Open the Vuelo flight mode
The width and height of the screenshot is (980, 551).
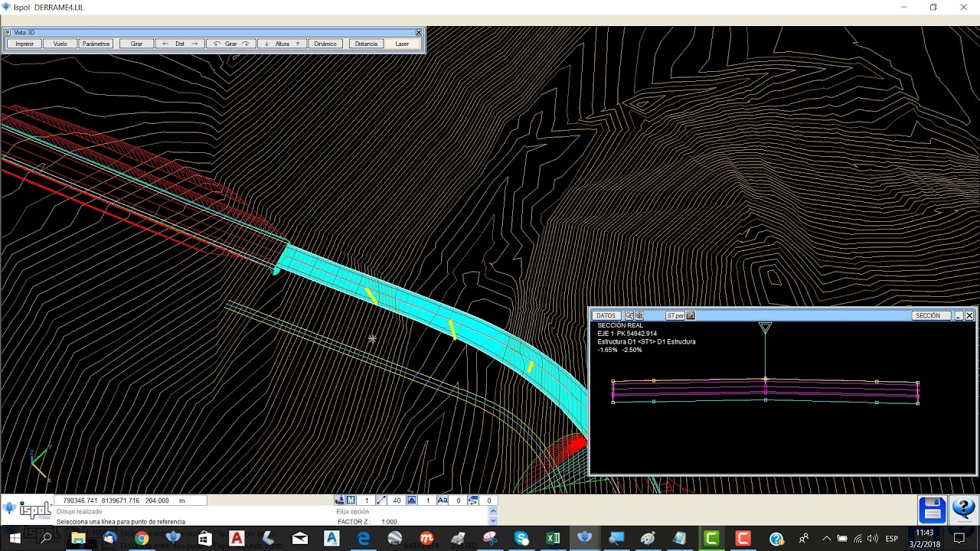[x=60, y=44]
